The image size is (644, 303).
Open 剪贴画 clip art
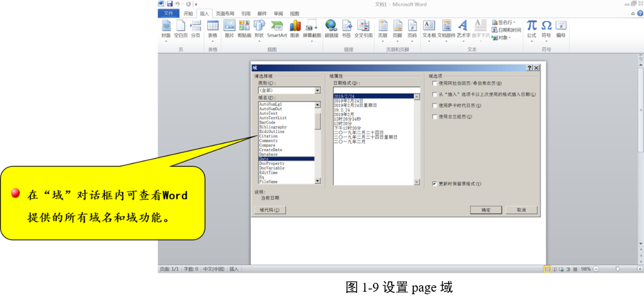(245, 30)
